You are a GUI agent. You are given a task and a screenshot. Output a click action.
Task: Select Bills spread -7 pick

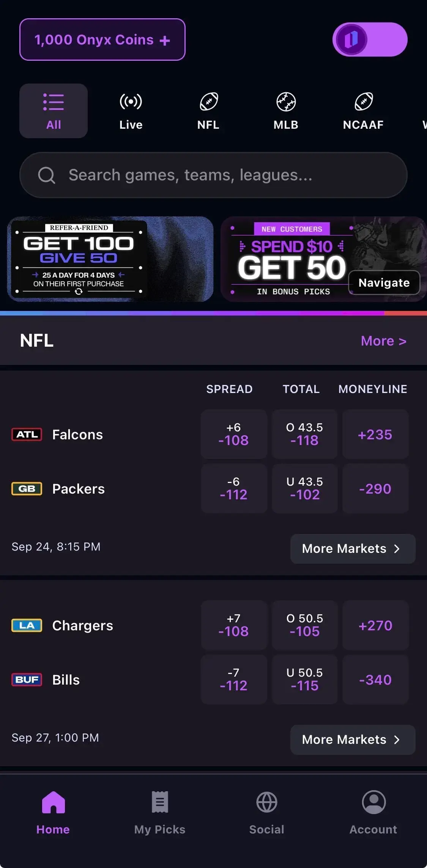234,680
